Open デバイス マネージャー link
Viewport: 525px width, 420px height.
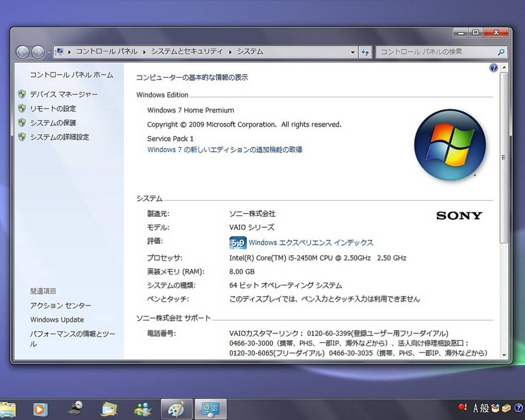[x=64, y=94]
